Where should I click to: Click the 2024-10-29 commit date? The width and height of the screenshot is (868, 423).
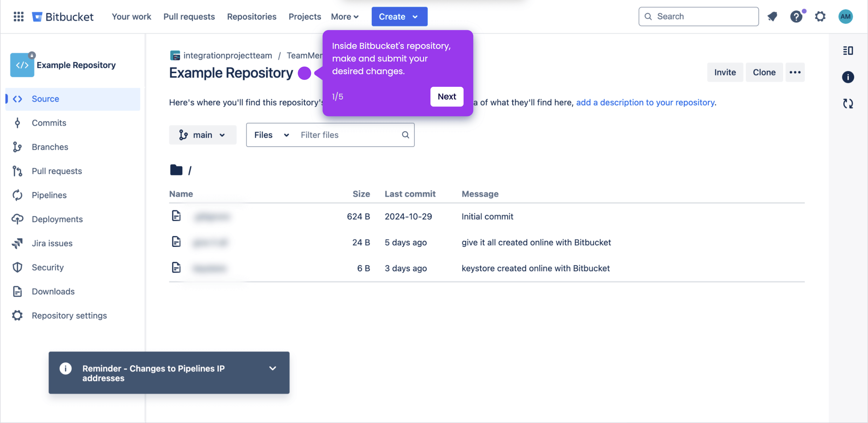pos(408,216)
